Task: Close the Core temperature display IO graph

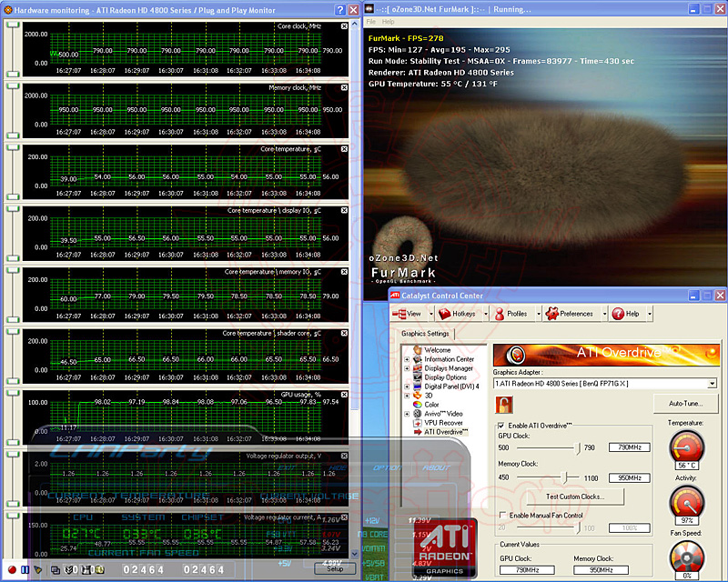Action: point(344,210)
